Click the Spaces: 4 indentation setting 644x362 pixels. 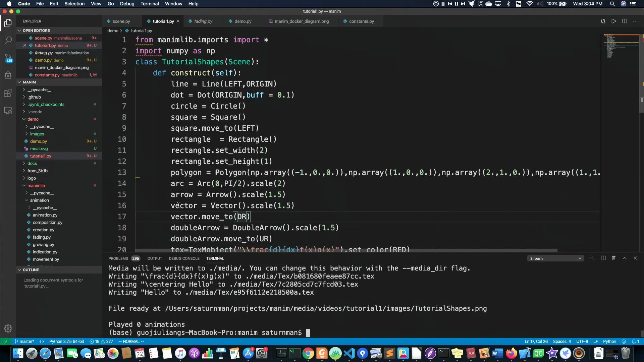point(562,342)
